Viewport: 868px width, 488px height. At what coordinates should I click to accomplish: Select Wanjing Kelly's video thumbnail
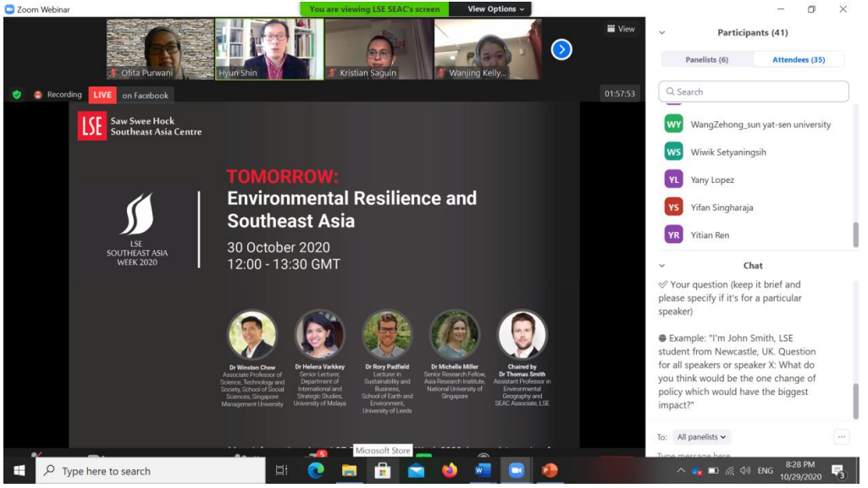pos(489,49)
